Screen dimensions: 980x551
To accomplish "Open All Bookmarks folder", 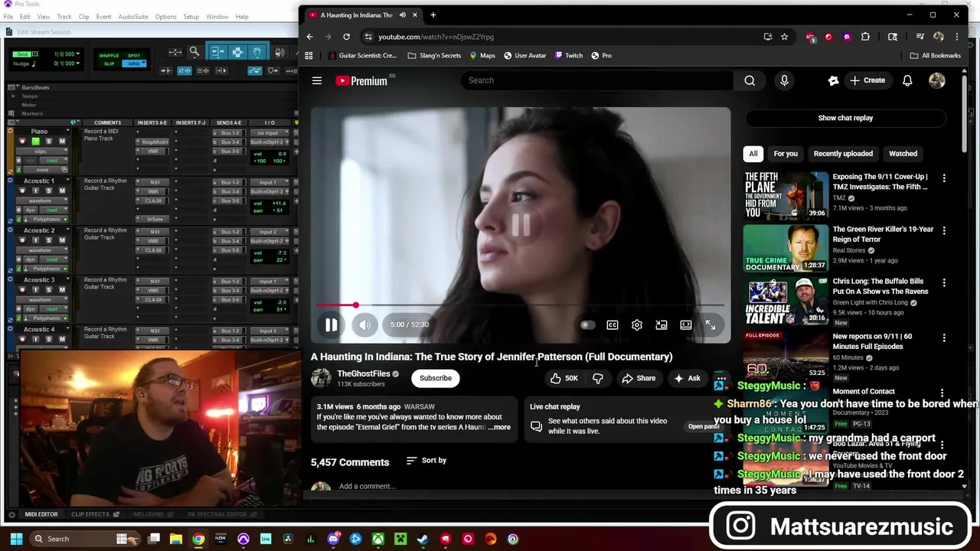I will point(936,56).
